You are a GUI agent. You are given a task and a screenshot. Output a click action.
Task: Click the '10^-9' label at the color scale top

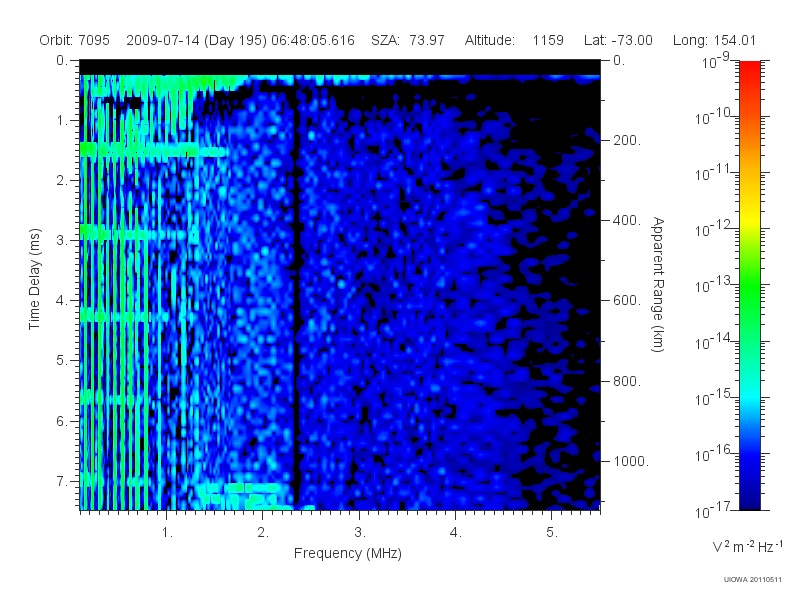pos(716,60)
